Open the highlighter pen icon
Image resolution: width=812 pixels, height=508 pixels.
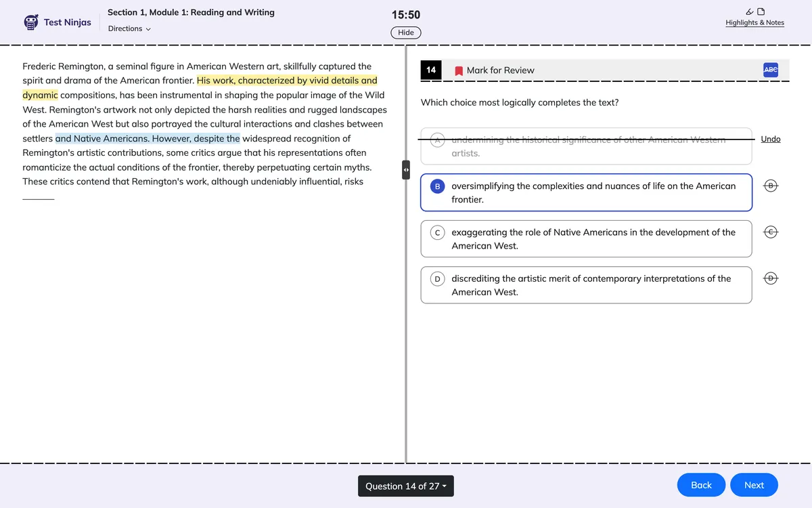coord(749,12)
